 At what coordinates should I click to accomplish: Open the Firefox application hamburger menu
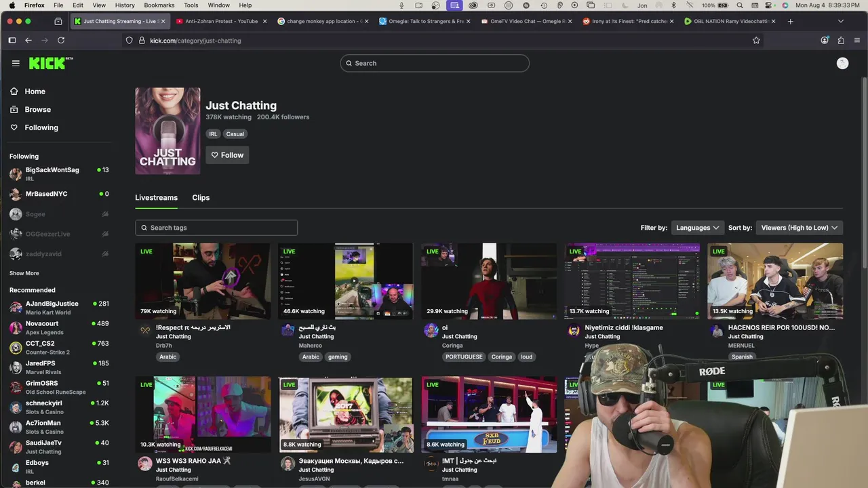click(857, 41)
